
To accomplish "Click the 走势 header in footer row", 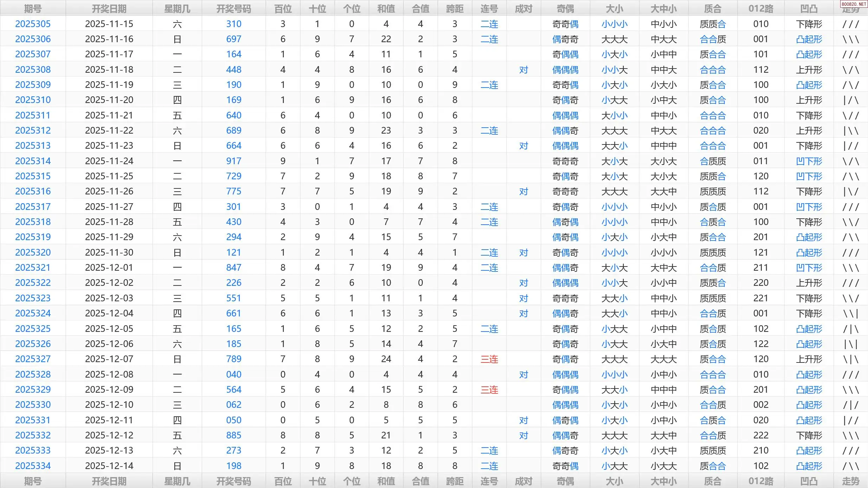I will click(850, 481).
